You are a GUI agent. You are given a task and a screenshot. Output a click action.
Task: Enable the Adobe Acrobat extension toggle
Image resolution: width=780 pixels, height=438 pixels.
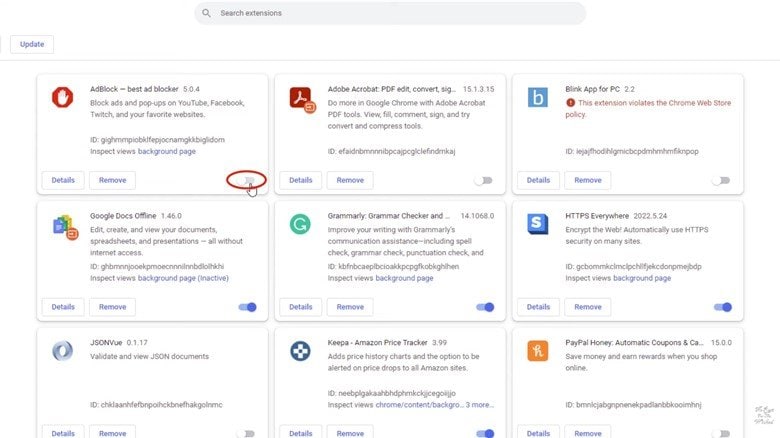484,180
